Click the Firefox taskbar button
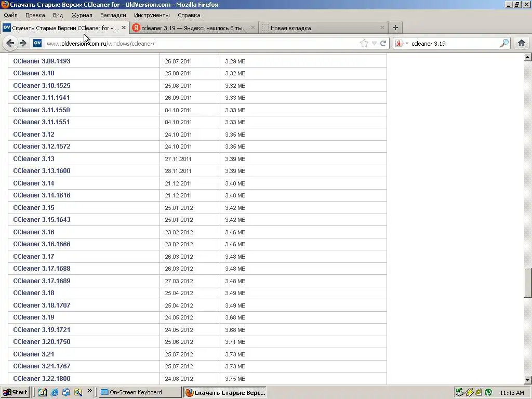 225,393
